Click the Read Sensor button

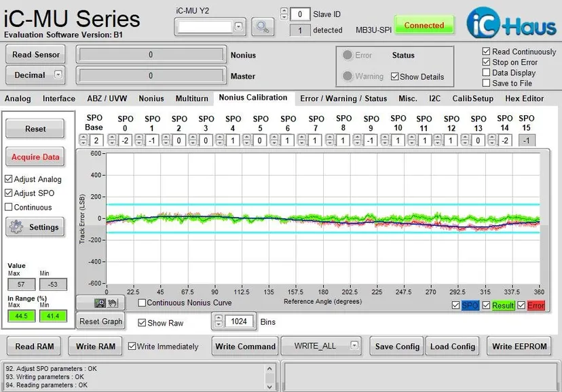[x=35, y=54]
